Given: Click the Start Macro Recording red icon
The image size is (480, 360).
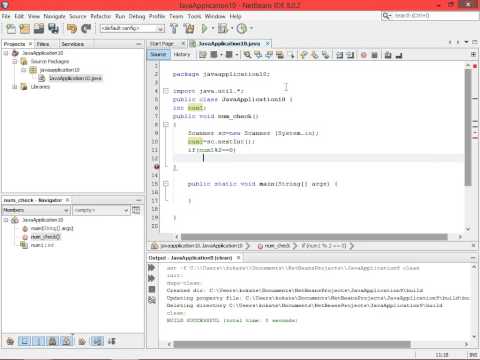Looking at the screenshot, I should 364,55.
